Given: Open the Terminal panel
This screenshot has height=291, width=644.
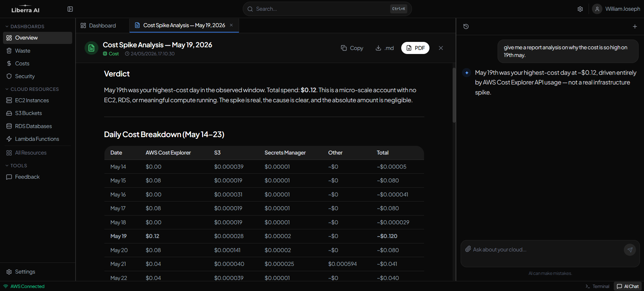Looking at the screenshot, I should [597, 286].
